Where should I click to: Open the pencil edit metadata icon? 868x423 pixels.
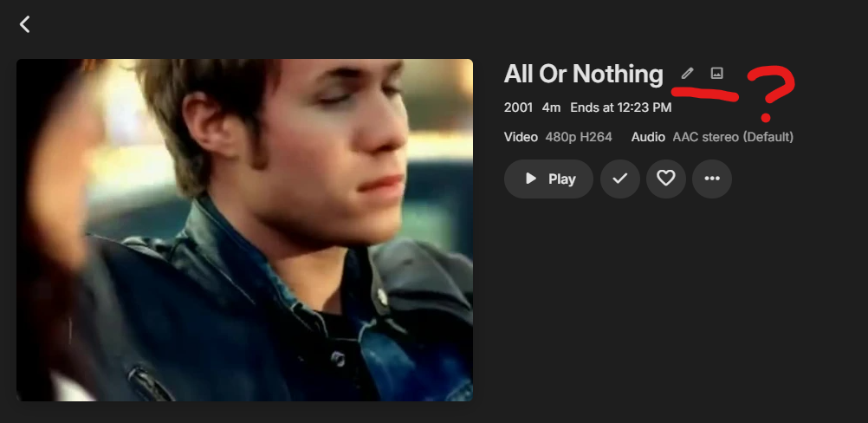(687, 73)
